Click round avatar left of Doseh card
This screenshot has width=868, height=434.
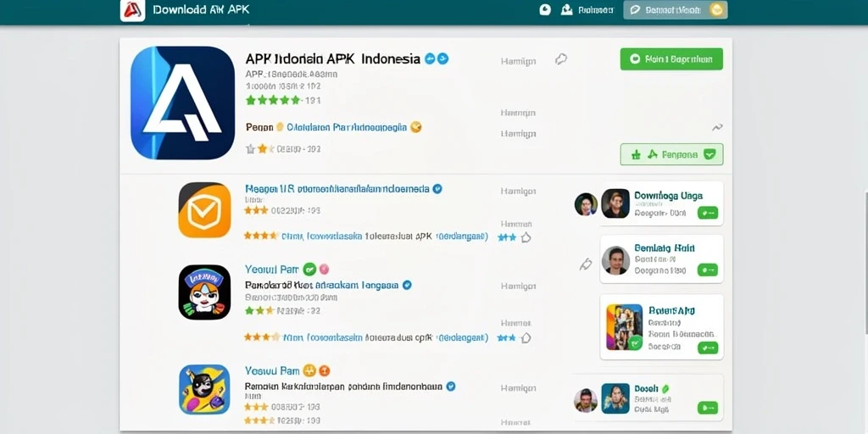[586, 400]
